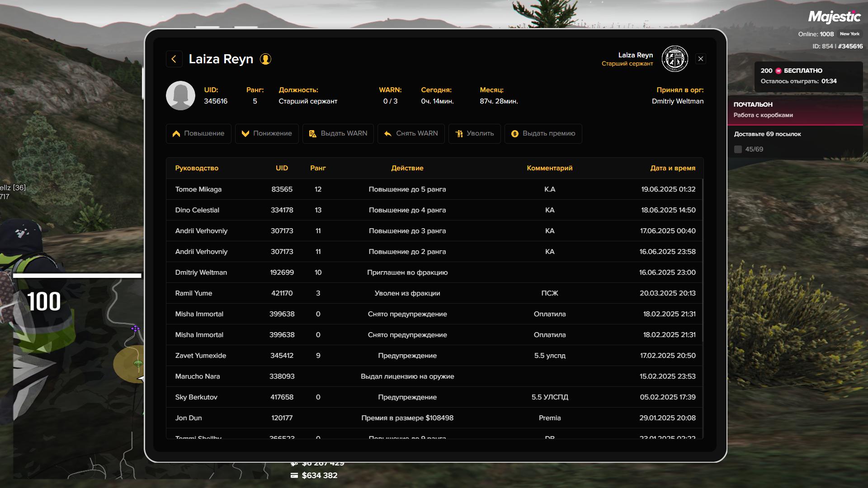Click the bank card icon by $634 382
This screenshot has width=868, height=488.
click(294, 475)
